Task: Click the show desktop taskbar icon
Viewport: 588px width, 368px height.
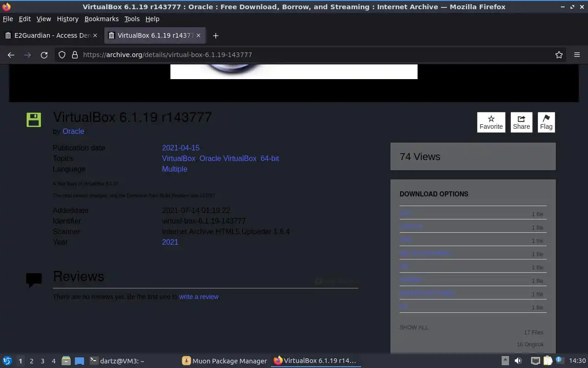Action: 79,361
